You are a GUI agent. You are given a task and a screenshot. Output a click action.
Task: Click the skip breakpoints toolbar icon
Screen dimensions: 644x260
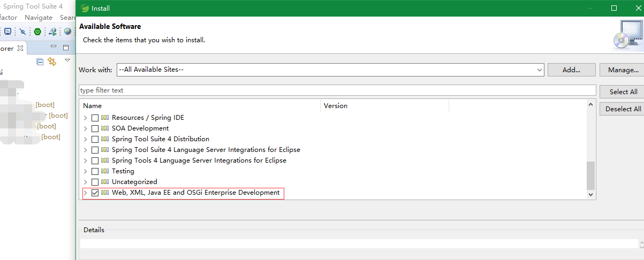point(22,32)
